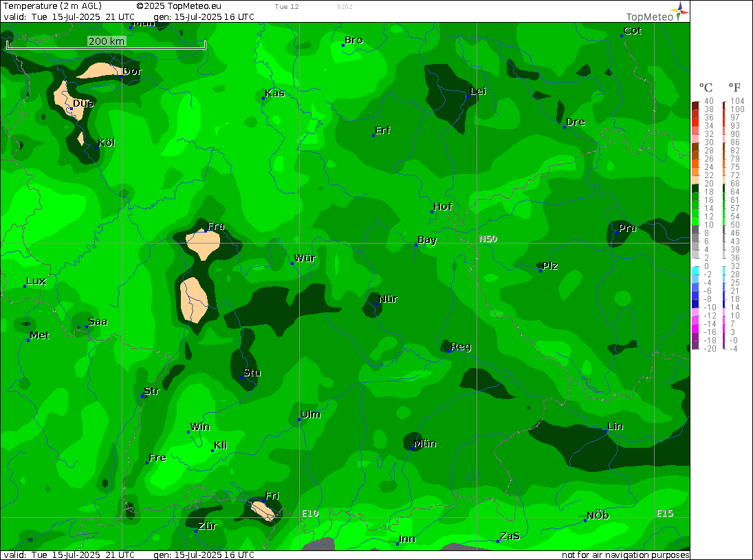The image size is (753, 560).
Task: Click the not for air navigation purposes note
Action: pos(626,555)
